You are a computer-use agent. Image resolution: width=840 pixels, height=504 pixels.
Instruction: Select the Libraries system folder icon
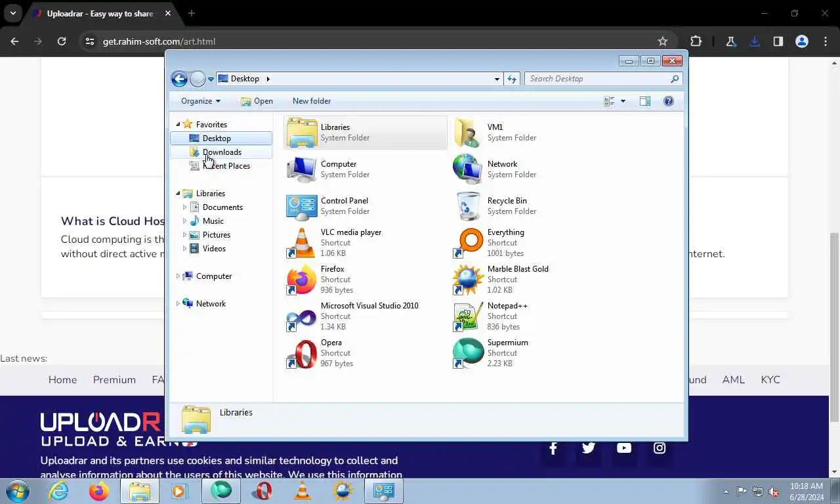pos(302,133)
